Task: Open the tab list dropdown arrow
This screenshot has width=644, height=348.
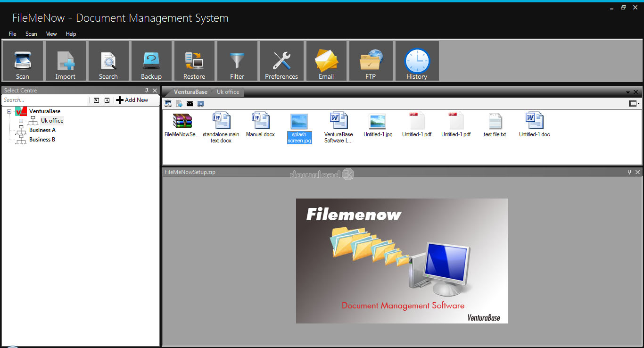Action: tap(628, 92)
